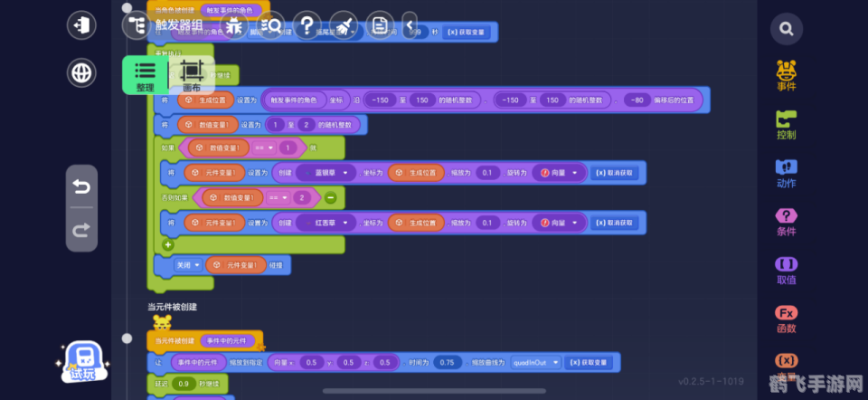This screenshot has width=868, height=400.
Task: Click the bug debug icon in toolbar
Action: point(233,24)
